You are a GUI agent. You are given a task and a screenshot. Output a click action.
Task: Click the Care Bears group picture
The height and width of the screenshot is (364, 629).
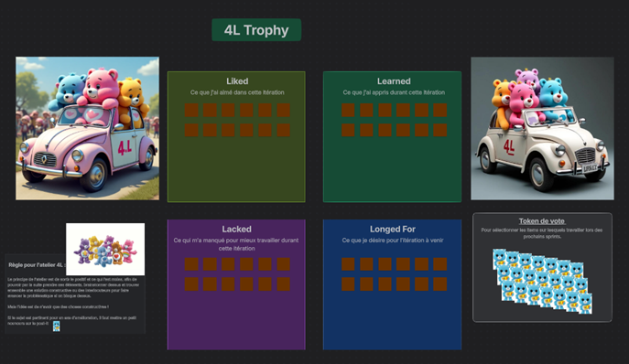click(105, 250)
